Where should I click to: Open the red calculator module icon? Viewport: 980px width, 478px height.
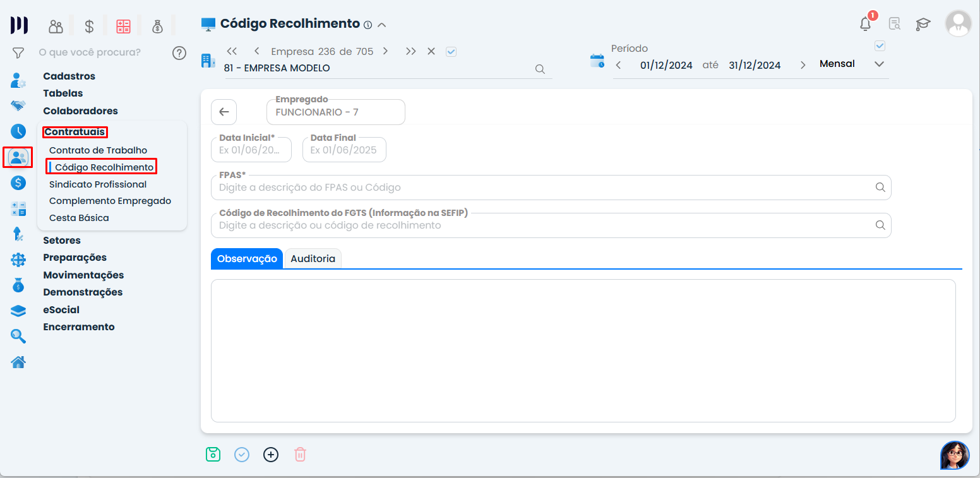click(x=123, y=27)
